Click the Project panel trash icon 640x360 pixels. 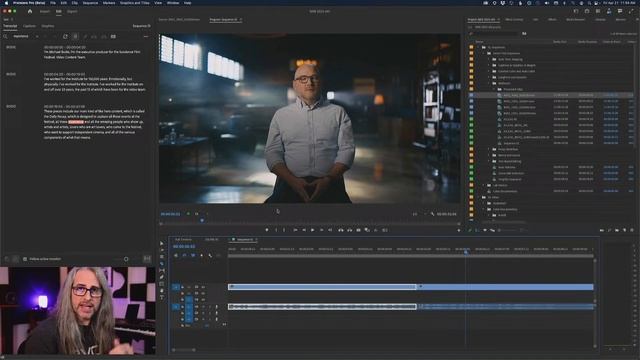(632, 230)
